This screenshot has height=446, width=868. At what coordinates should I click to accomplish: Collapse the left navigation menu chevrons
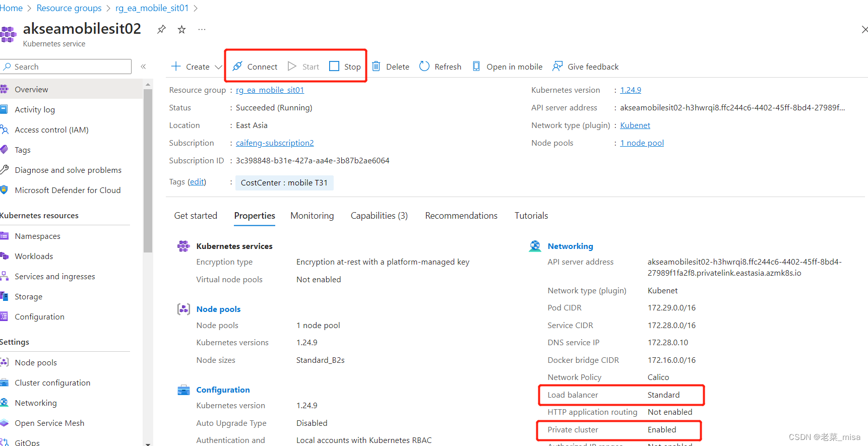pos(143,67)
